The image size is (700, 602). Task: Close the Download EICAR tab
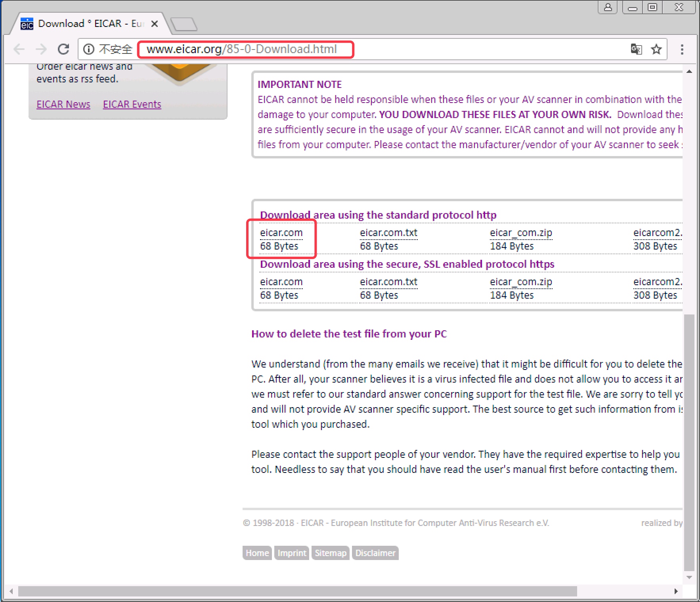pyautogui.click(x=155, y=24)
